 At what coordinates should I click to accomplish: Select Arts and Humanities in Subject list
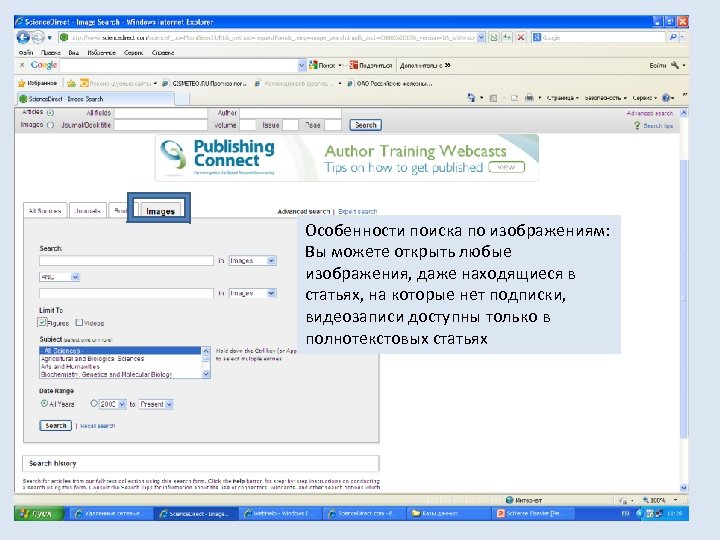120,366
